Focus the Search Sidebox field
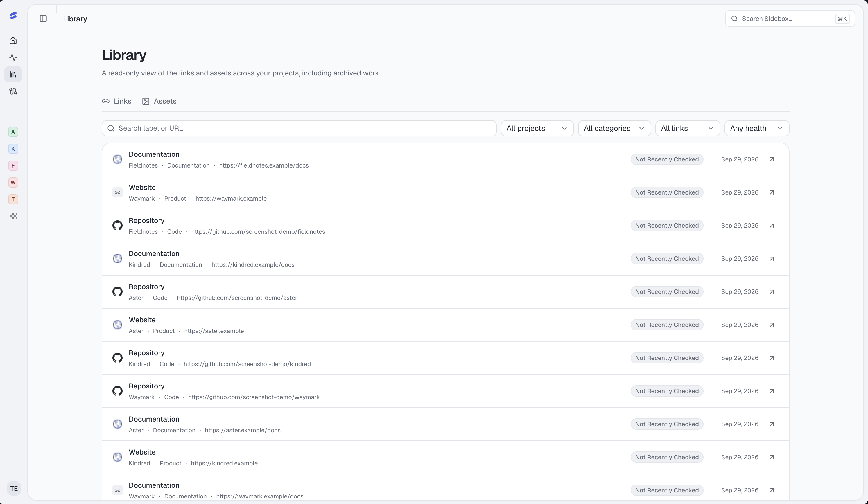This screenshot has width=868, height=504. [x=790, y=19]
